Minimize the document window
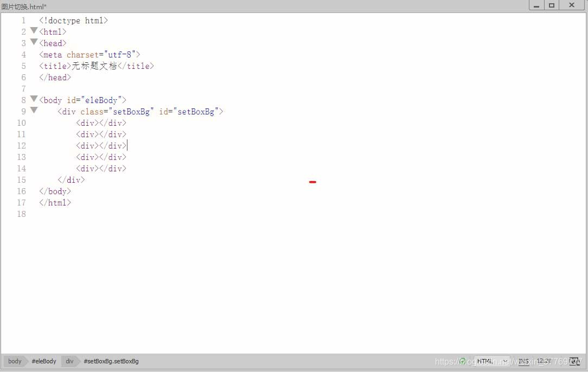Viewport: 588px width, 372px height. 536,5
